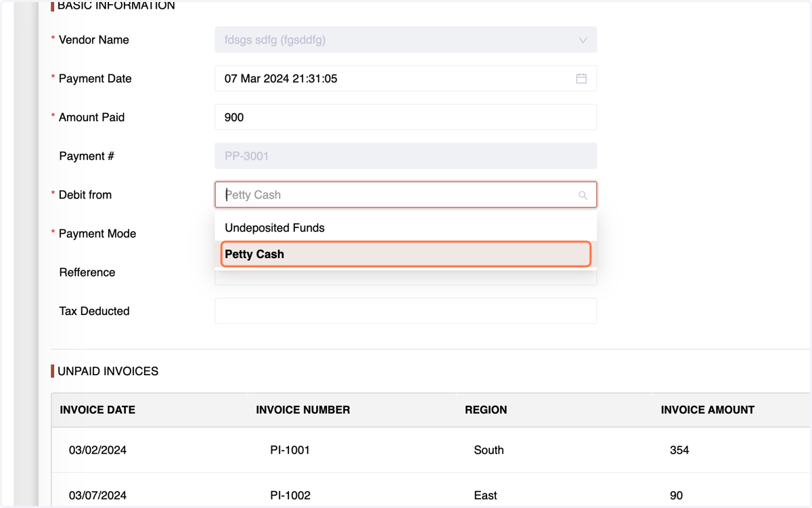Click the INVOICE DATE column header
This screenshot has height=508, width=812.
(x=97, y=410)
